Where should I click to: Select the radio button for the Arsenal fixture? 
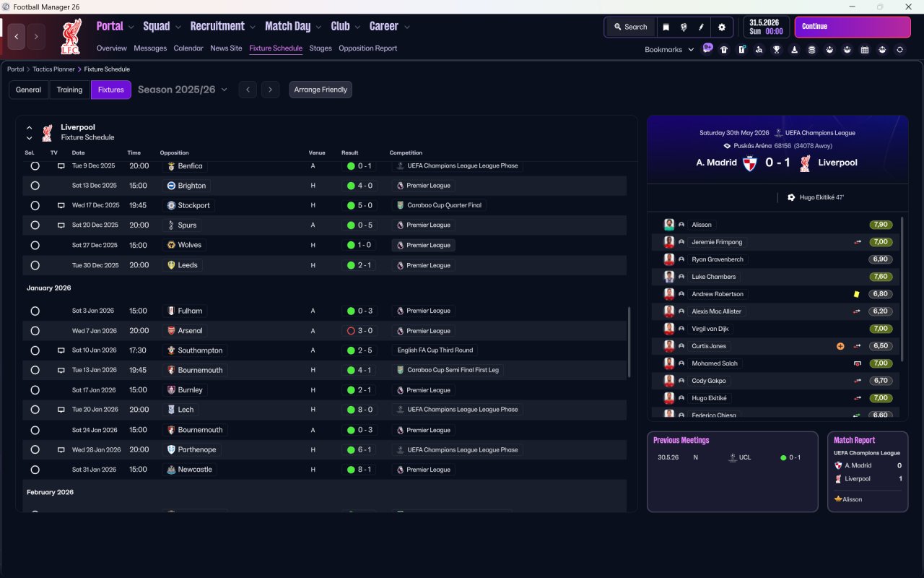point(35,331)
